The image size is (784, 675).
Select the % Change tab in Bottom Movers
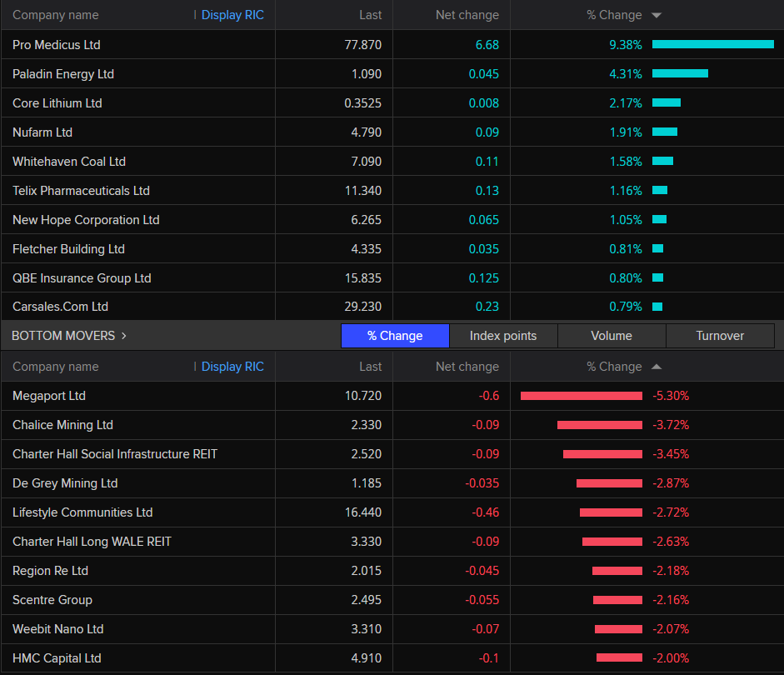395,336
